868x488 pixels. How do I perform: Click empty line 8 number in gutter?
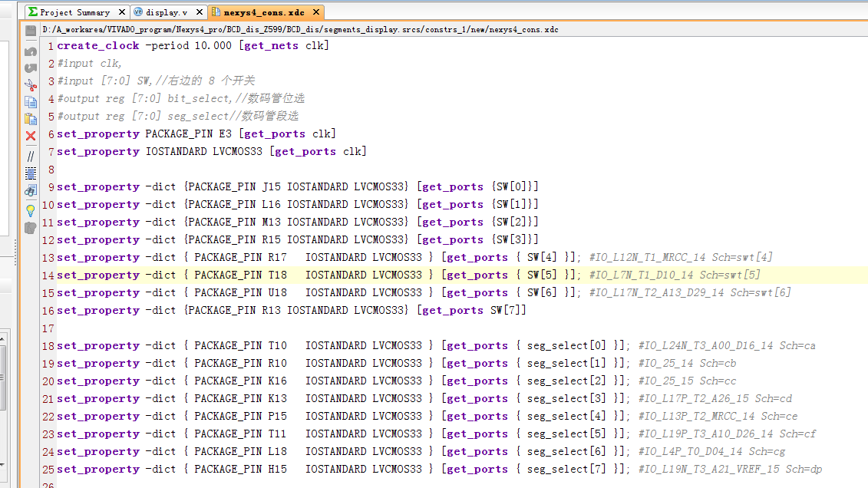pos(51,170)
